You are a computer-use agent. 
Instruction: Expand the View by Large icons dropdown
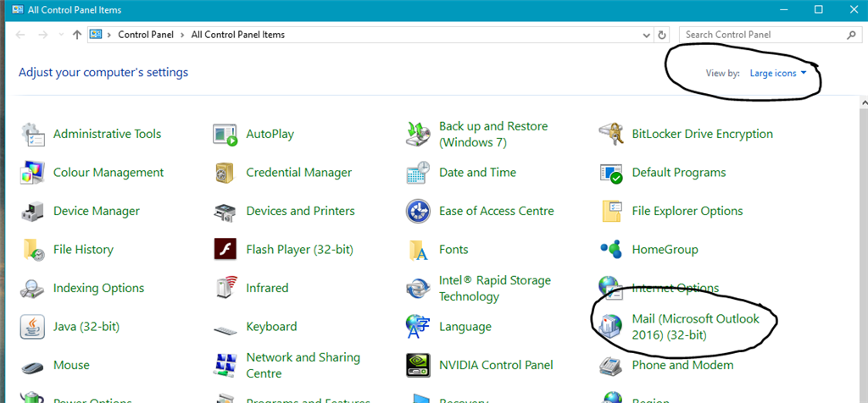point(778,73)
